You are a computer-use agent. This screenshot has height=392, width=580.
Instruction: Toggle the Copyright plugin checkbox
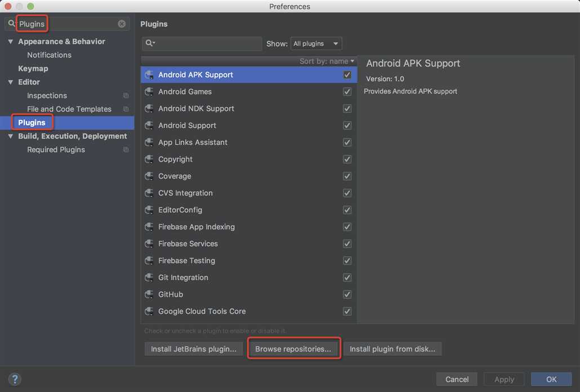tap(347, 159)
